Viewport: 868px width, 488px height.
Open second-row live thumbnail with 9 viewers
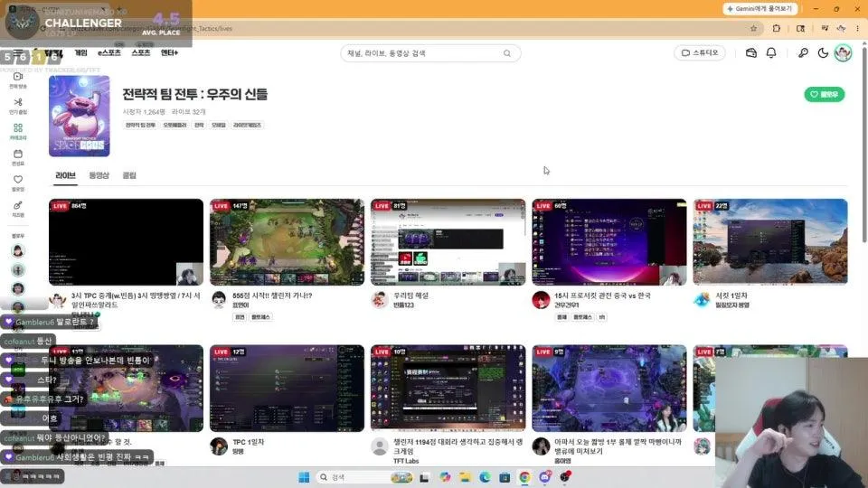[609, 389]
